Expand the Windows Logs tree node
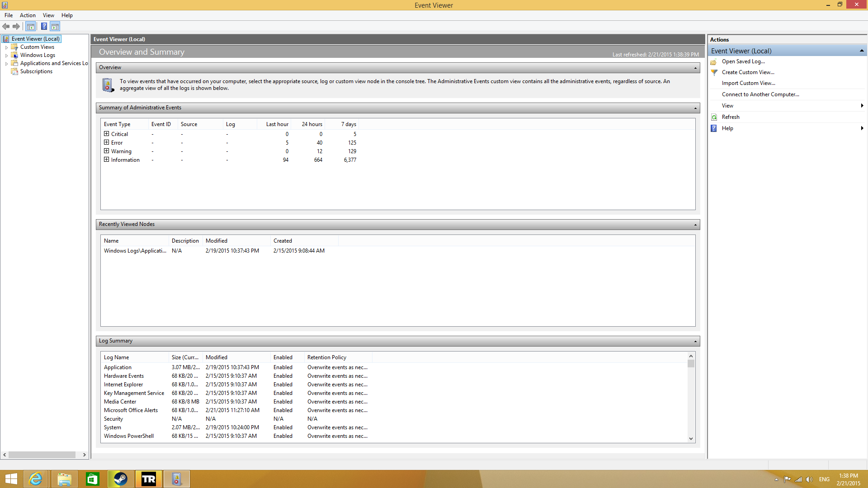The height and width of the screenshot is (488, 868). coord(6,56)
